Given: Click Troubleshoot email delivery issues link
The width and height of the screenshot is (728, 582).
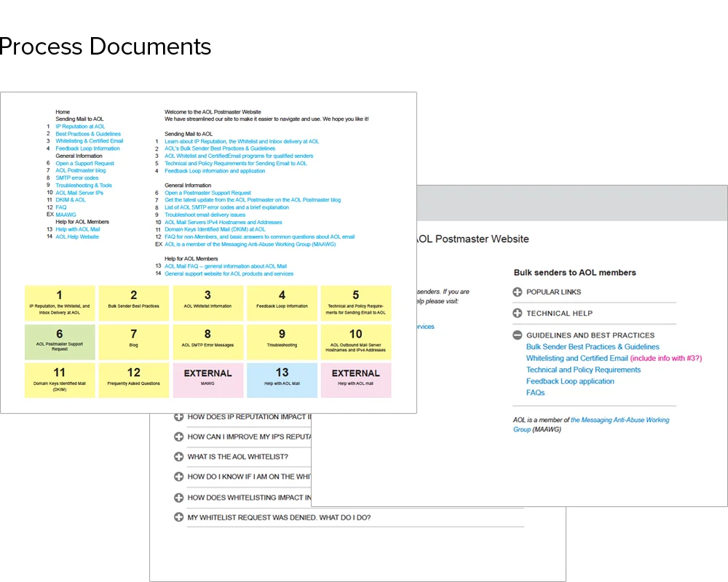Looking at the screenshot, I should (x=205, y=215).
